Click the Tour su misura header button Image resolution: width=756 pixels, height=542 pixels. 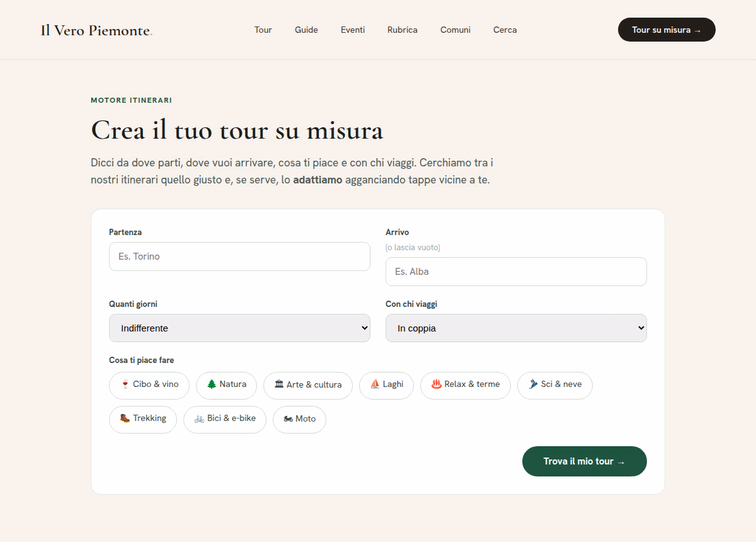[x=667, y=30]
